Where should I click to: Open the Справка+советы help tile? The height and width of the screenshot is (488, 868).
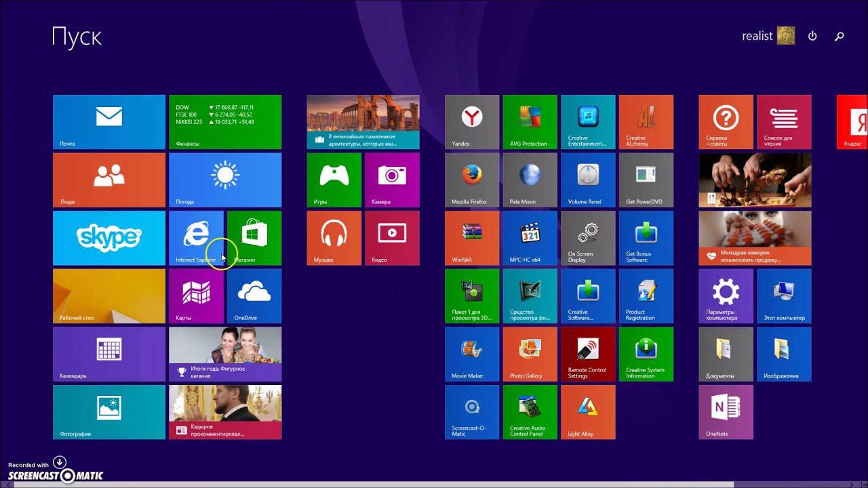726,122
